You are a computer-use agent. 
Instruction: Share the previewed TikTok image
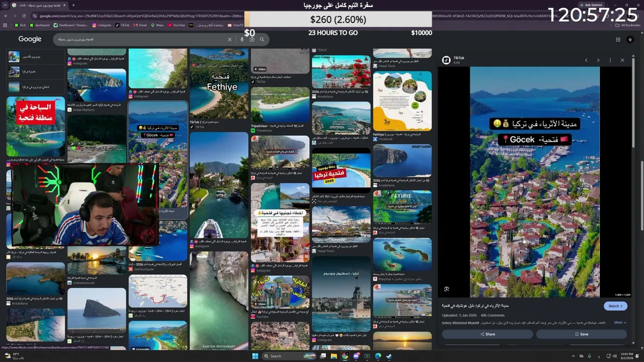(488, 334)
